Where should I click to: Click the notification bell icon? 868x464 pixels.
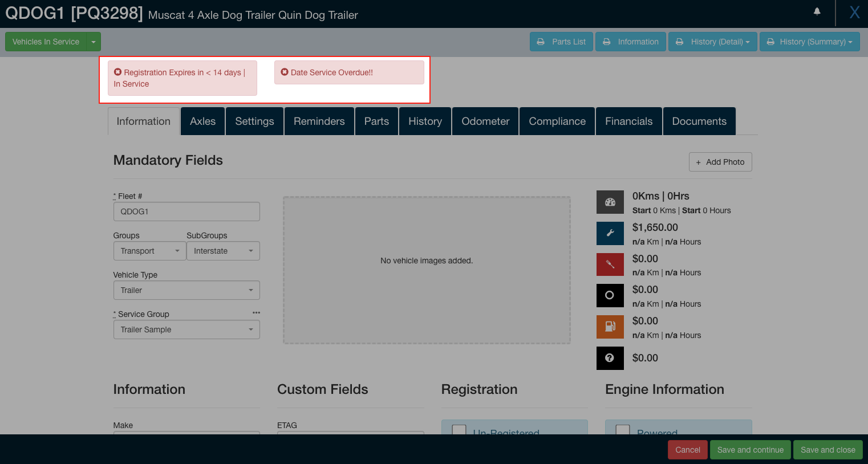click(817, 11)
